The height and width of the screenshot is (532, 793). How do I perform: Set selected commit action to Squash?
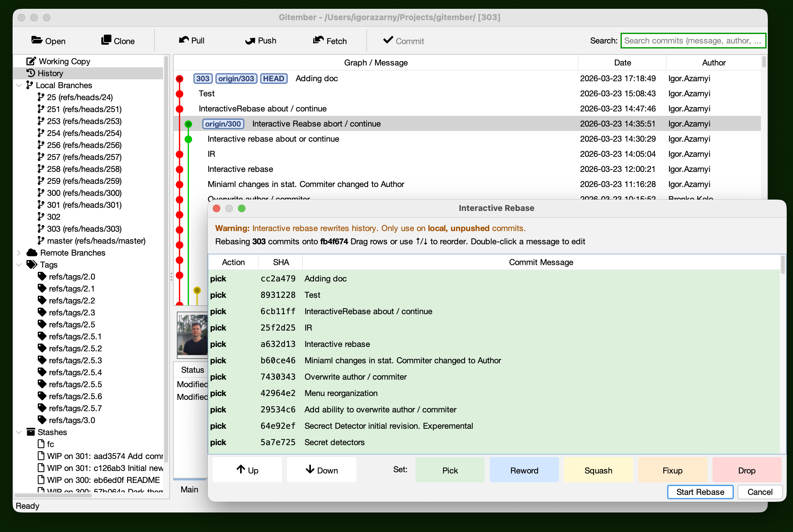(598, 470)
